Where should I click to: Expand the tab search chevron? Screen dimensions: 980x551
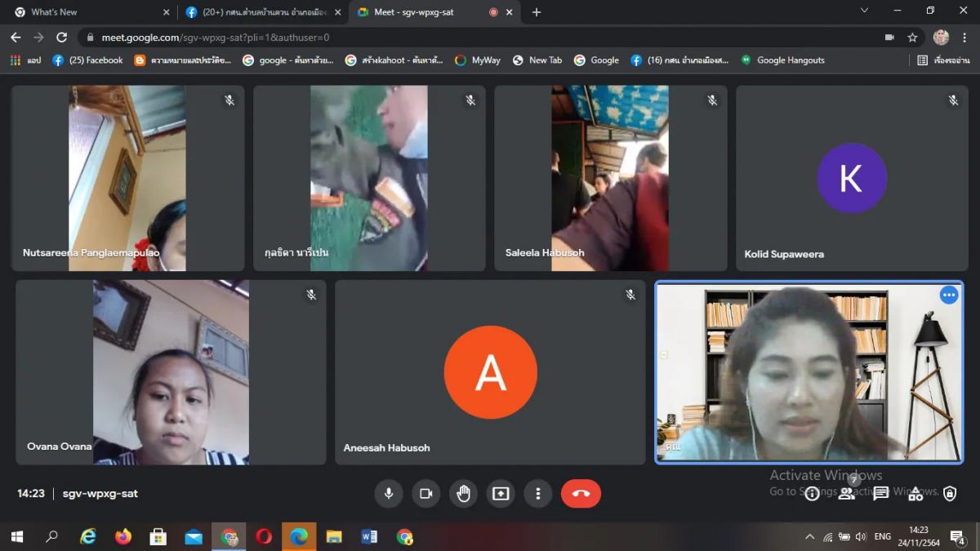coord(864,11)
